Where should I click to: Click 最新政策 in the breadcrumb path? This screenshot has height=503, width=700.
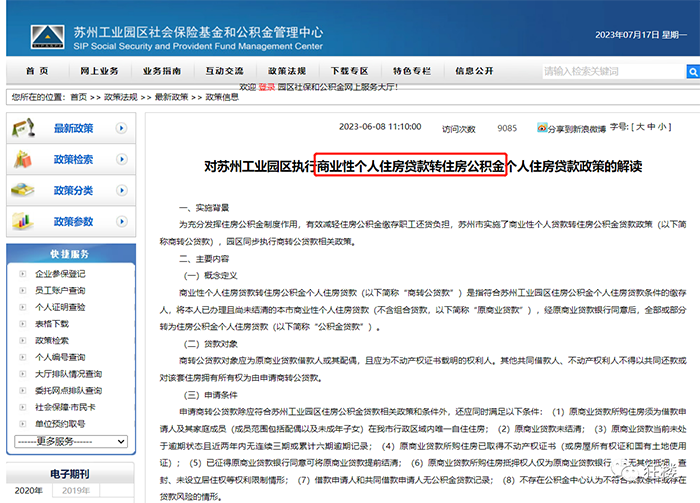click(171, 97)
